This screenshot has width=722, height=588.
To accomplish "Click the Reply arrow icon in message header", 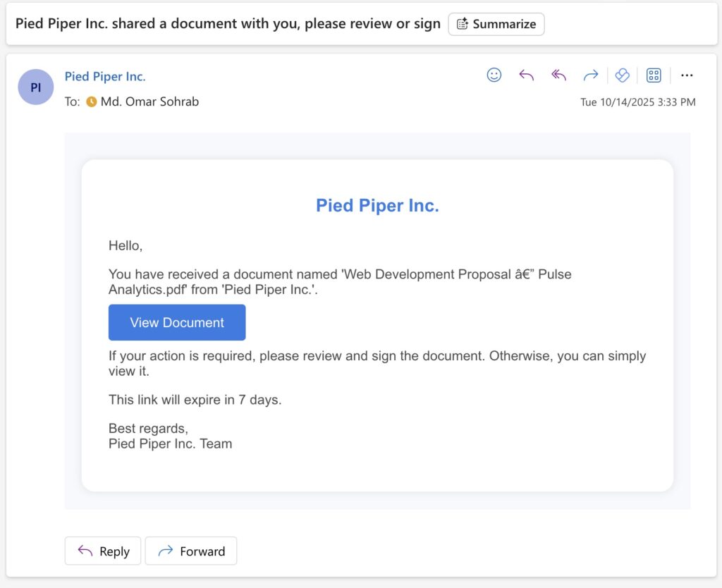I will (526, 75).
